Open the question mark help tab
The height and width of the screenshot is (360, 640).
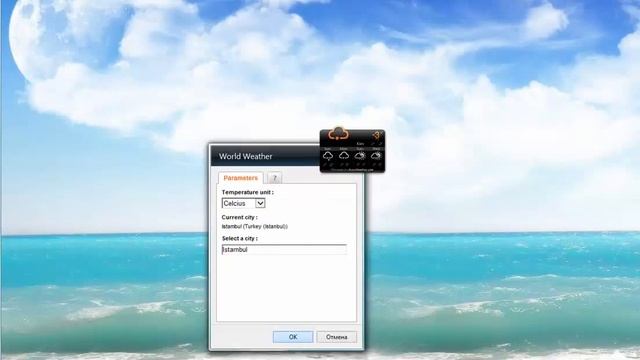point(275,178)
